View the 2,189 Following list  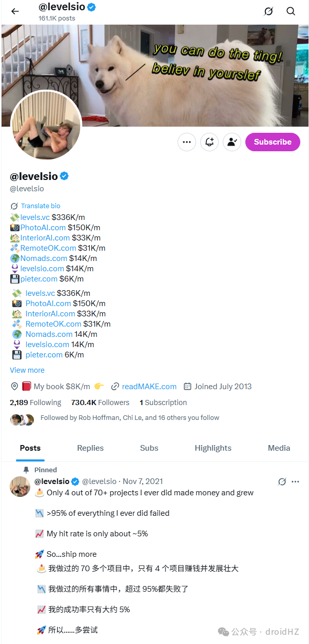pos(35,402)
